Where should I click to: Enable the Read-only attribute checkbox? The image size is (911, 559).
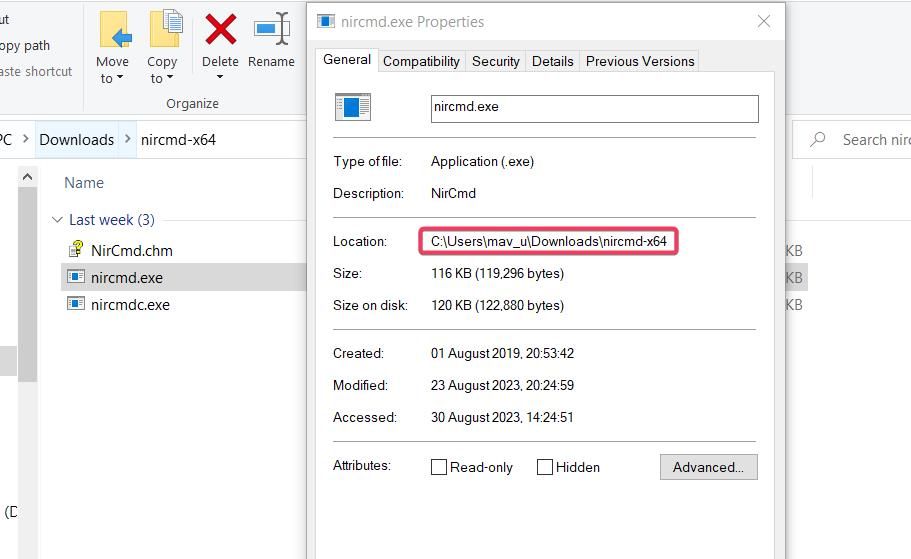coord(439,467)
